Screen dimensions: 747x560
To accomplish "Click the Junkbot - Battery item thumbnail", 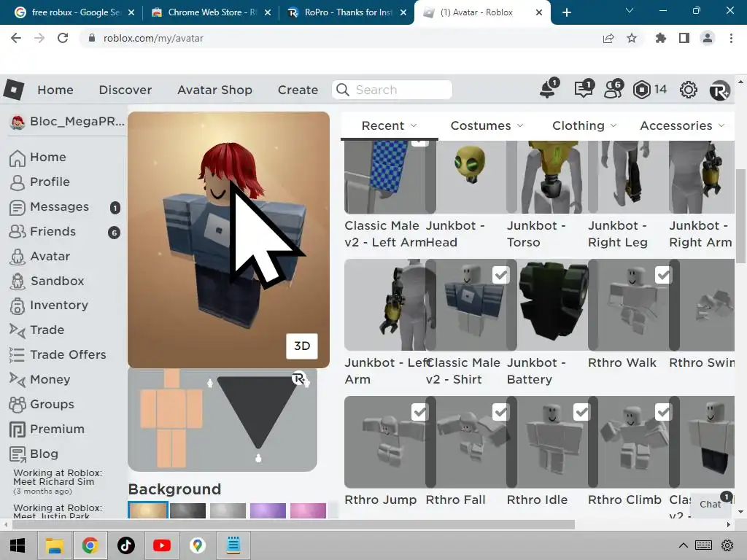I will pyautogui.click(x=553, y=305).
